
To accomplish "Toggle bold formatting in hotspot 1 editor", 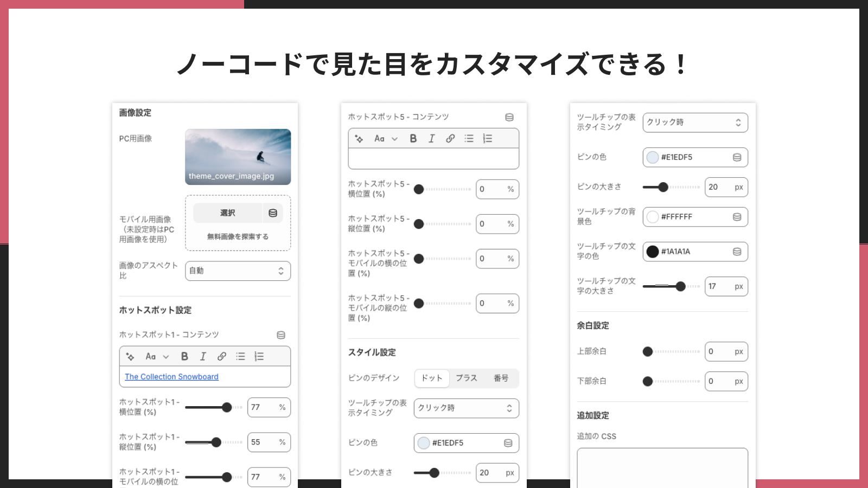I will [184, 356].
